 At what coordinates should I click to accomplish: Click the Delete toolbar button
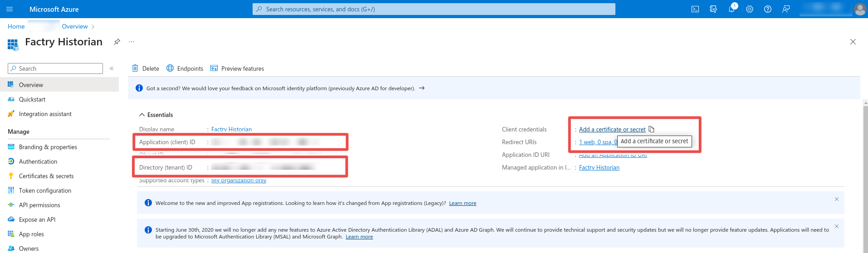point(146,68)
